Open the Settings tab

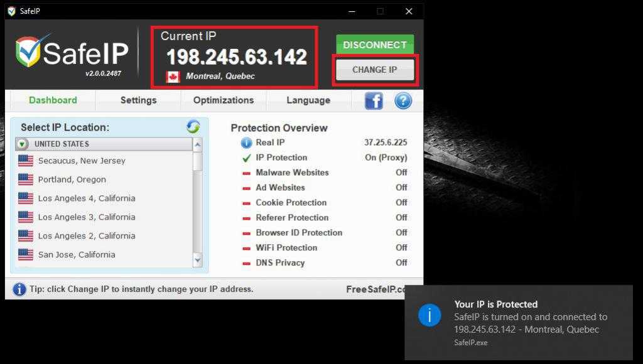(138, 100)
